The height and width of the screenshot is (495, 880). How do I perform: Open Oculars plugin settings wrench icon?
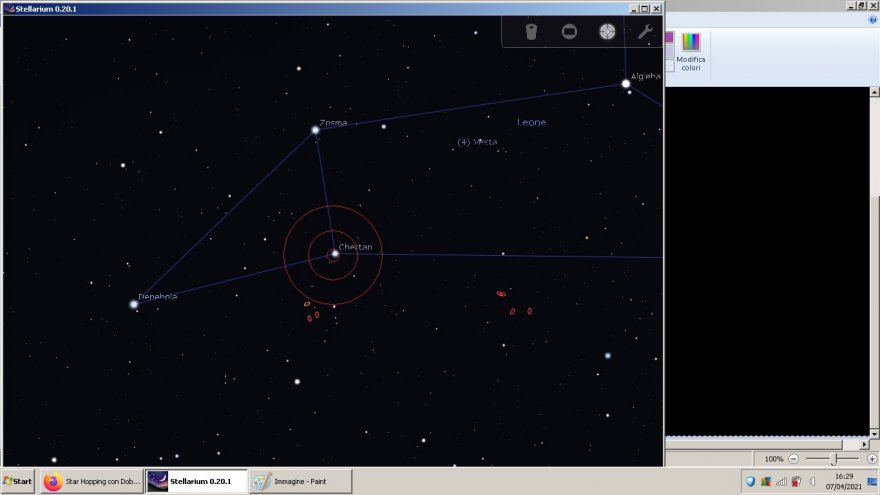coord(645,31)
